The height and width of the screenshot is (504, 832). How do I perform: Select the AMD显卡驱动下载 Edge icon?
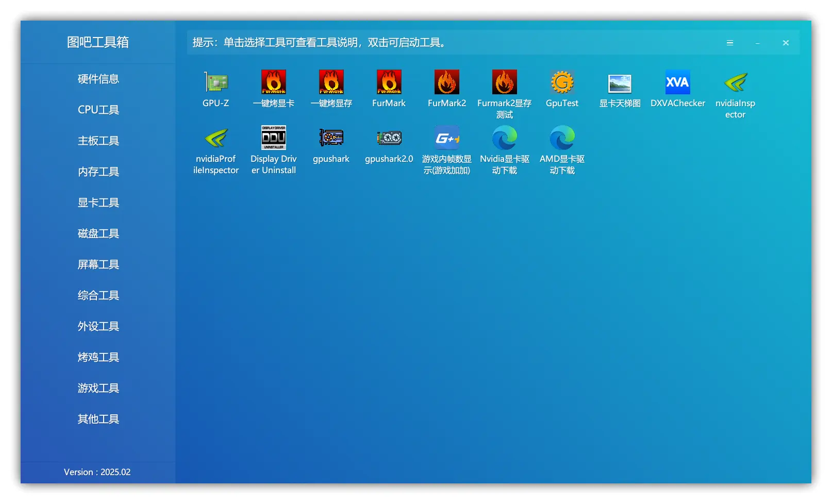[562, 138]
